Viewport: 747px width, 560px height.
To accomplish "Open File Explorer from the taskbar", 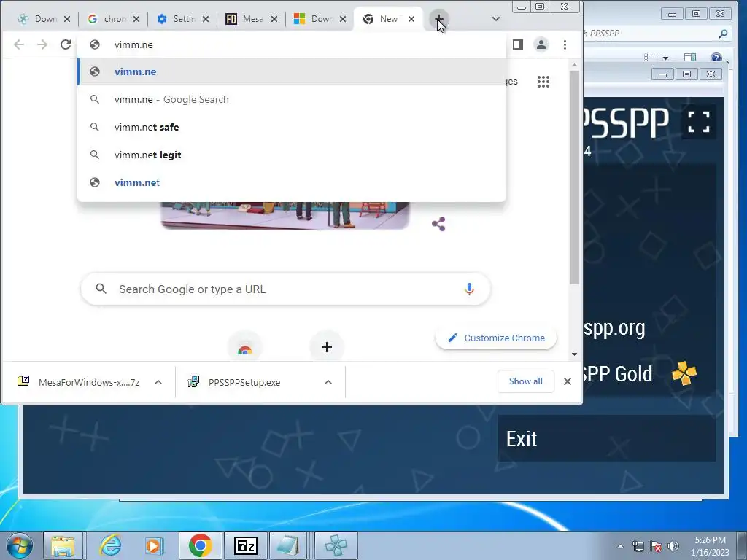I will [63, 545].
